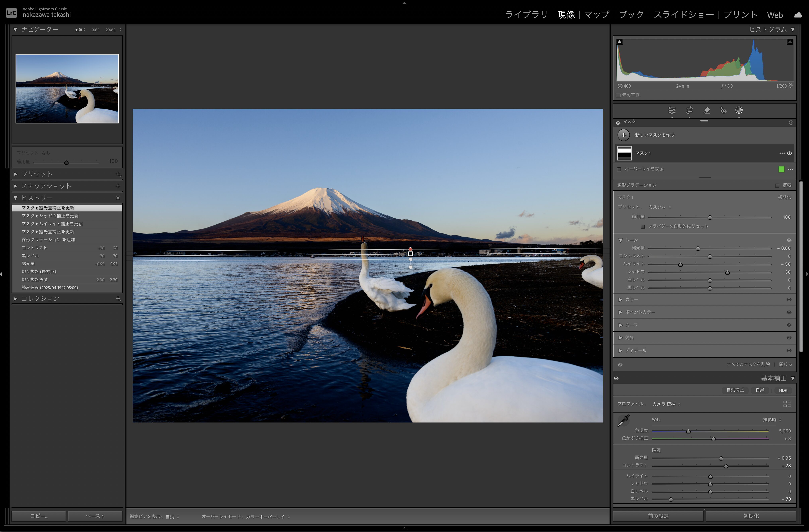Open the プリント module
The height and width of the screenshot is (532, 809).
(740, 15)
